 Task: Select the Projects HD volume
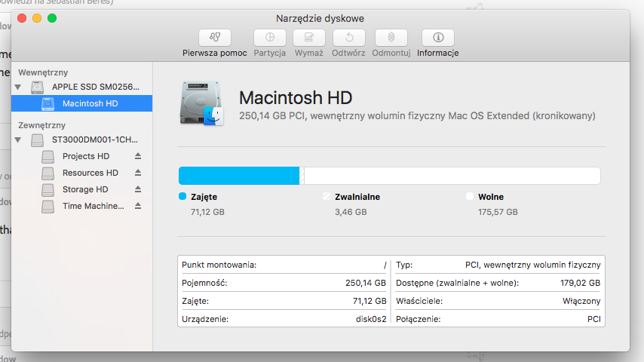click(85, 156)
